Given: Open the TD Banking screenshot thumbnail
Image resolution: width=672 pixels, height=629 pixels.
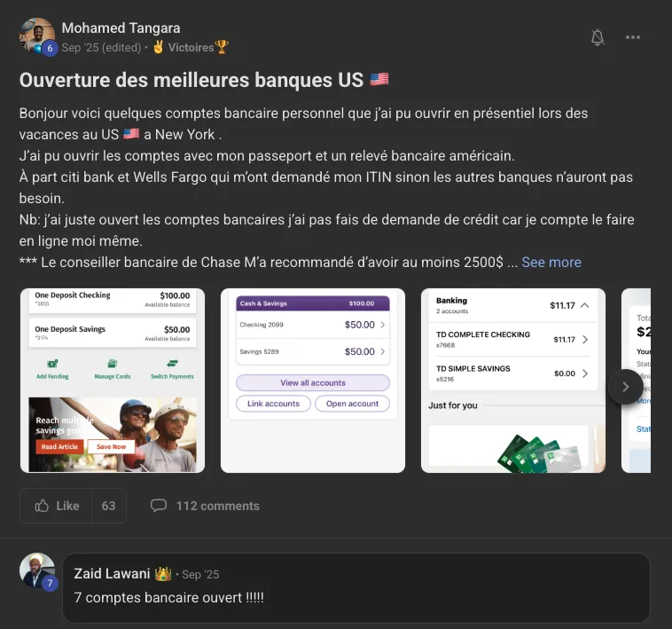Looking at the screenshot, I should 513,381.
